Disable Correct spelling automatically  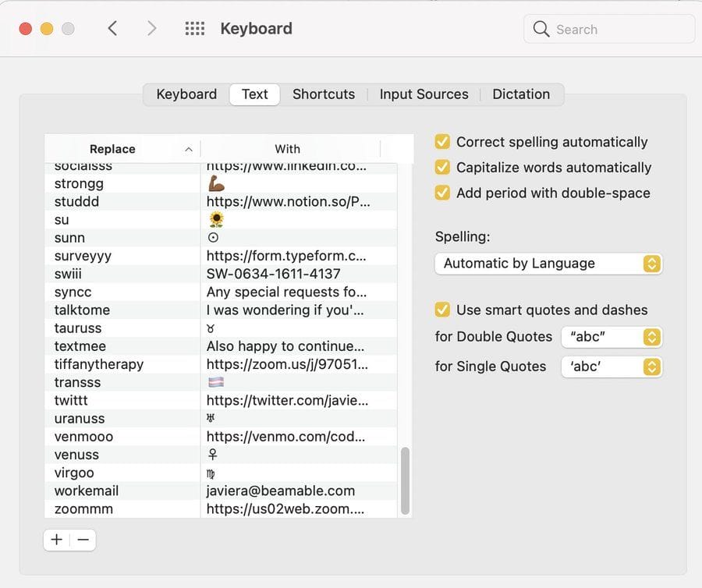442,142
